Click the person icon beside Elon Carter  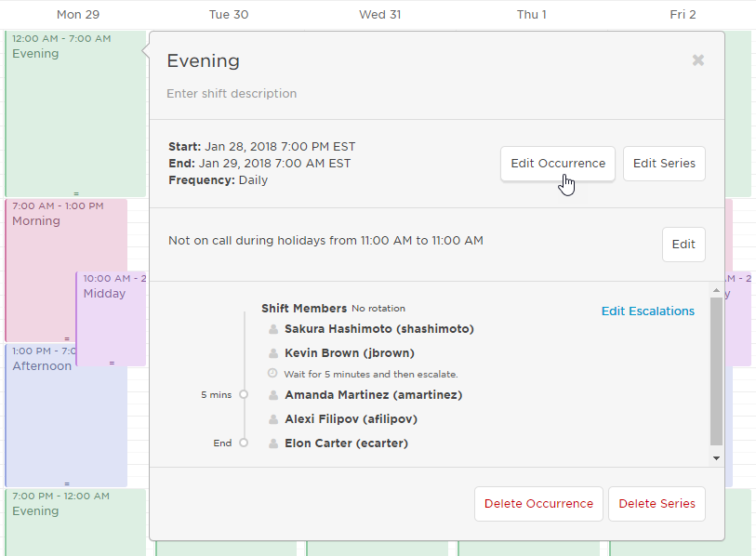tap(272, 443)
